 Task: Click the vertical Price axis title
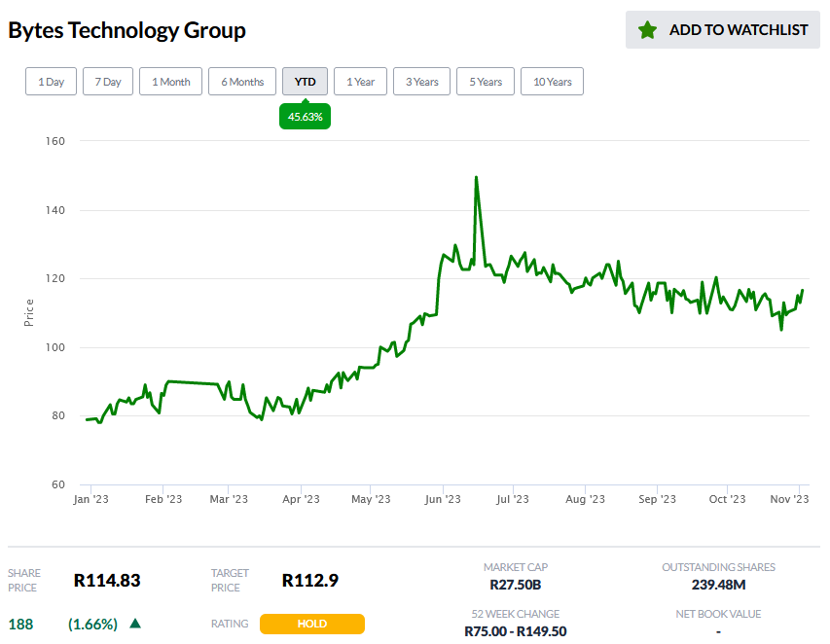pyautogui.click(x=28, y=312)
